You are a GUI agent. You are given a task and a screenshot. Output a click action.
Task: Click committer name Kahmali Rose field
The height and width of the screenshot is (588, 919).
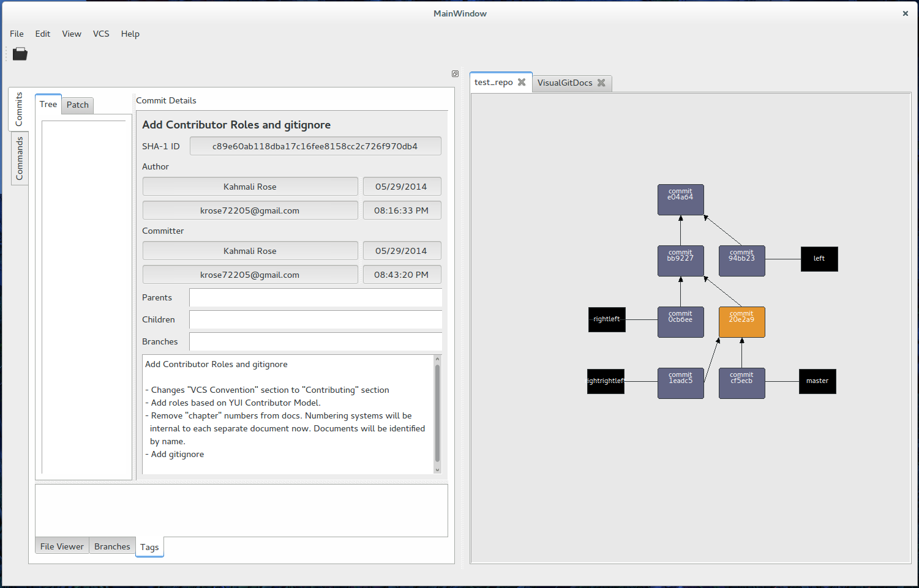pyautogui.click(x=250, y=251)
